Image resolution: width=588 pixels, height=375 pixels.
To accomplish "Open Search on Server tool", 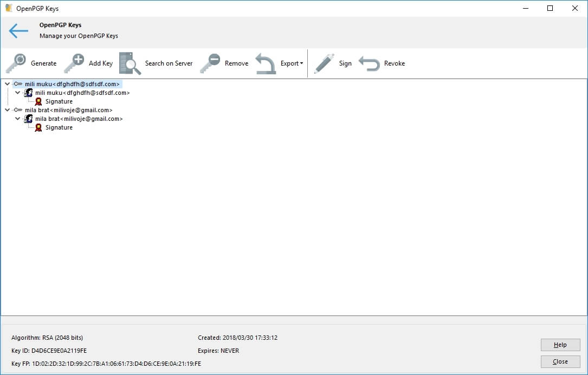I will (x=130, y=63).
